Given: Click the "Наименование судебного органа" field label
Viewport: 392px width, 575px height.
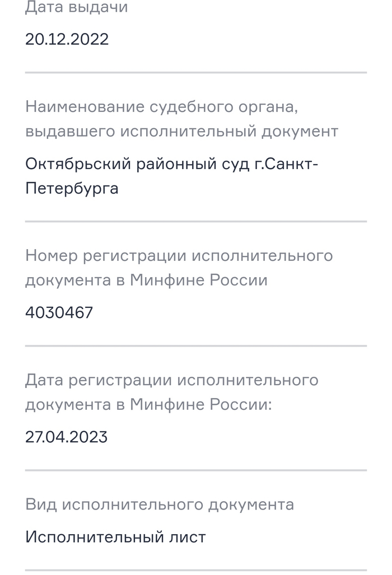Looking at the screenshot, I should pos(166,106).
